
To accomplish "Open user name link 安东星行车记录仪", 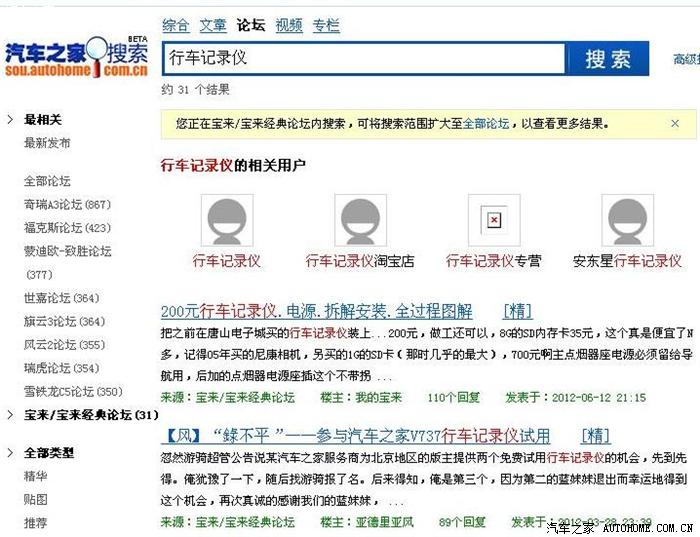I will (x=627, y=261).
